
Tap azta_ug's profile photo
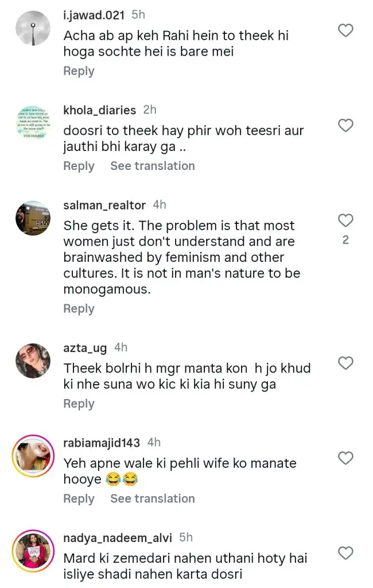click(x=33, y=361)
